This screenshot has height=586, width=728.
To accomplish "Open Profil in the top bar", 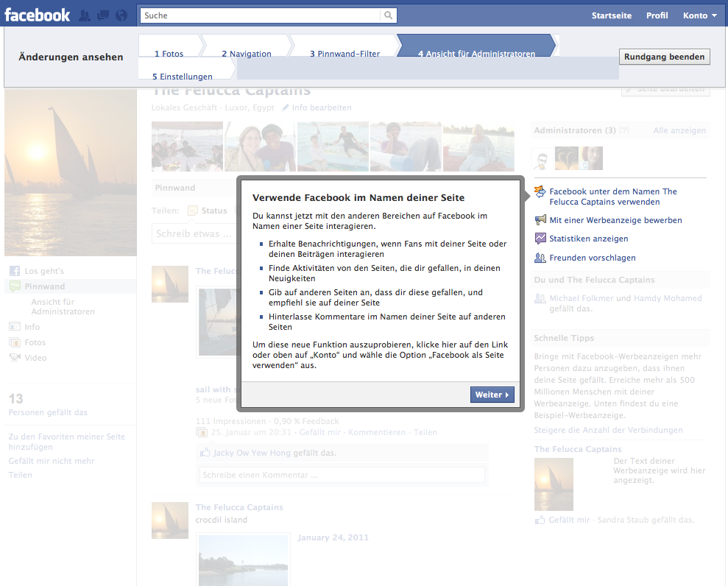I will click(657, 15).
